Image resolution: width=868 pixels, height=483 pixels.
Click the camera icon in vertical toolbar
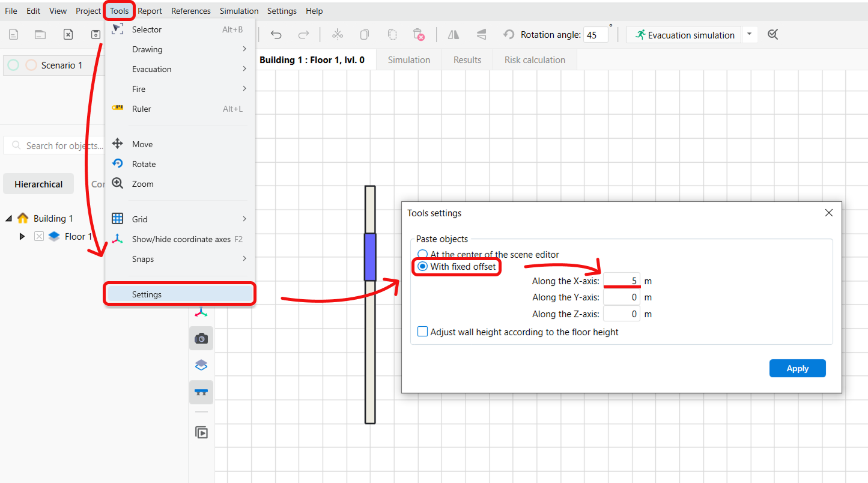pos(201,339)
